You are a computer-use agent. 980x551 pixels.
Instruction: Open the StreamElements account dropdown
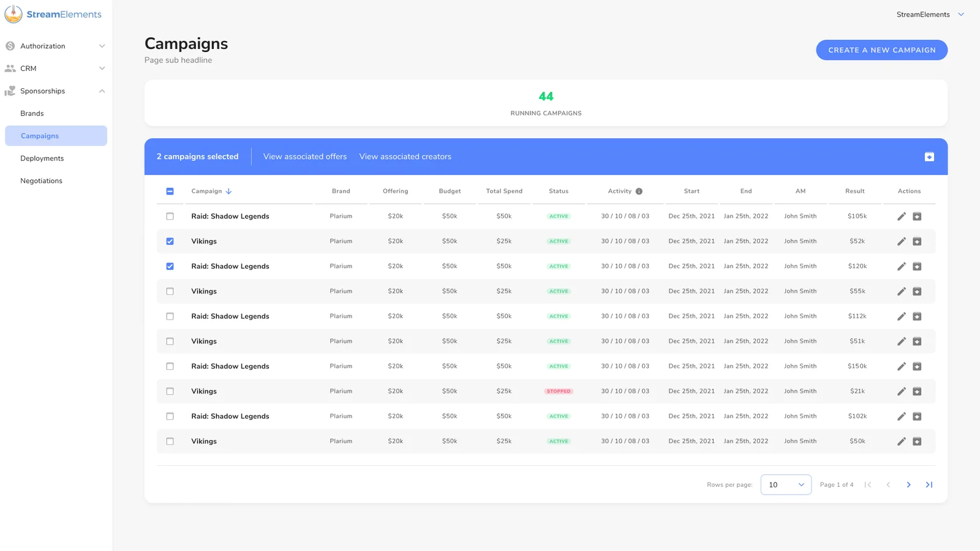click(930, 14)
